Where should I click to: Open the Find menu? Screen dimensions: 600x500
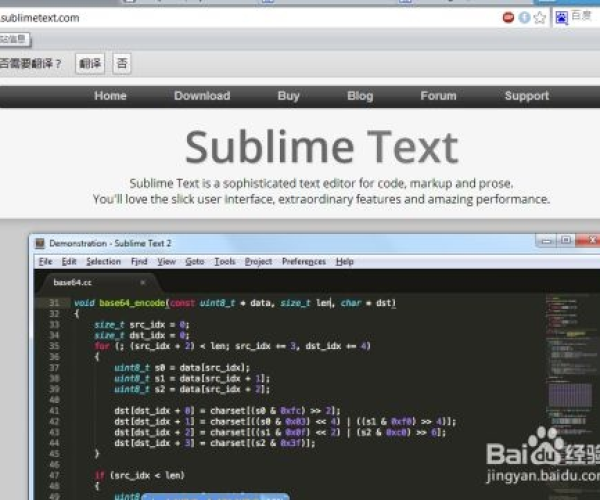point(139,262)
